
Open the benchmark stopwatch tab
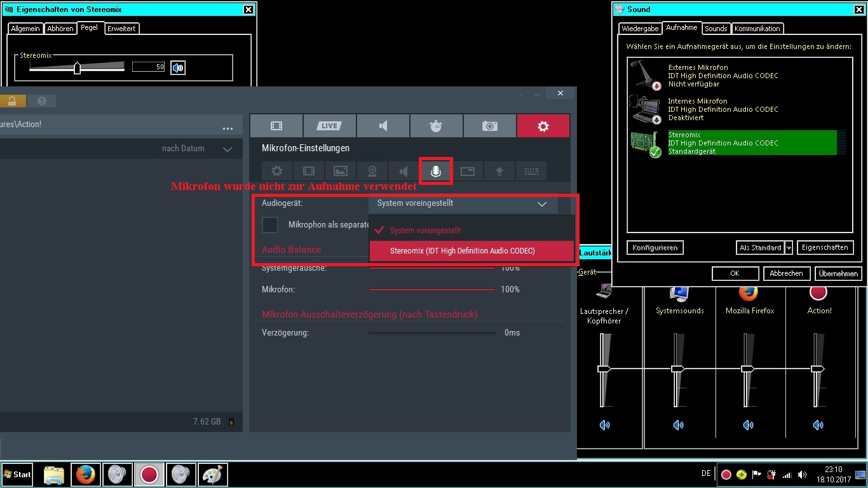436,126
